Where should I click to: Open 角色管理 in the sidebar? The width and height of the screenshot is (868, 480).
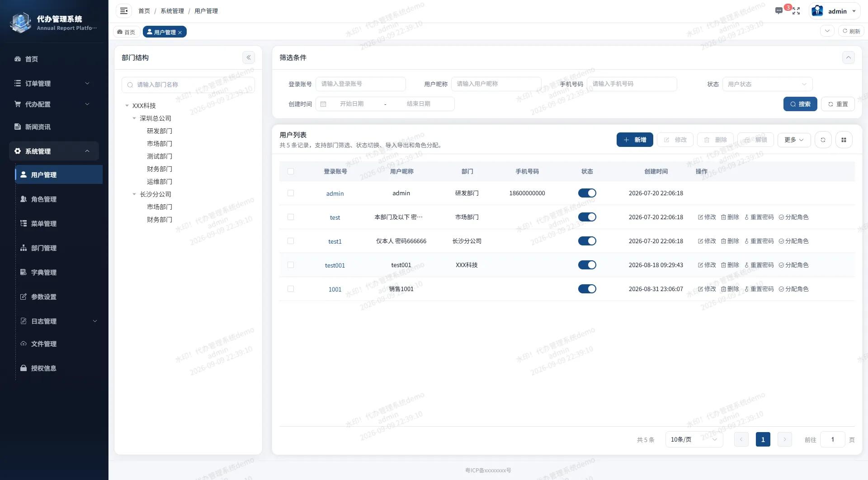(59, 199)
